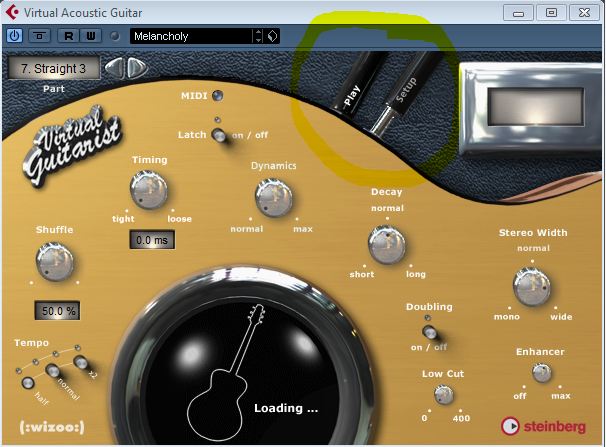Click the 'Loading ...' status text

point(286,408)
